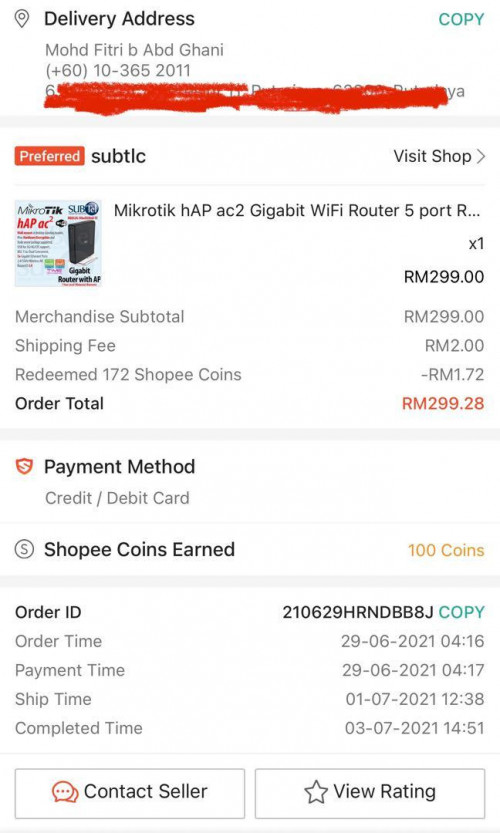The image size is (500, 833).
Task: Select the Payment Method section heading
Action: 120,467
